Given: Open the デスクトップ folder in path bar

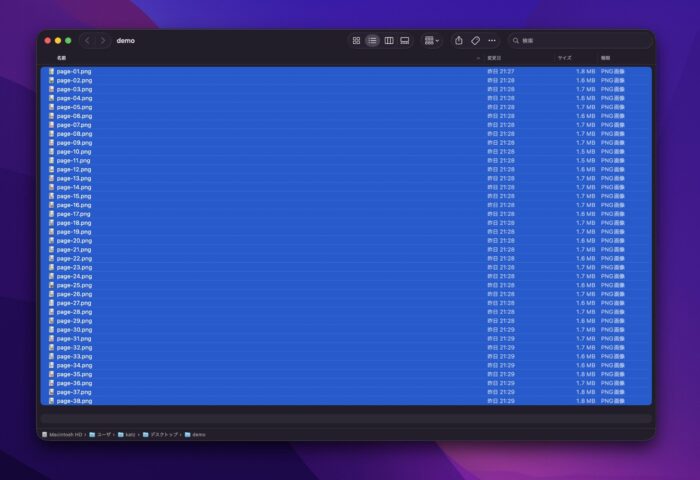Looking at the screenshot, I should (160, 434).
